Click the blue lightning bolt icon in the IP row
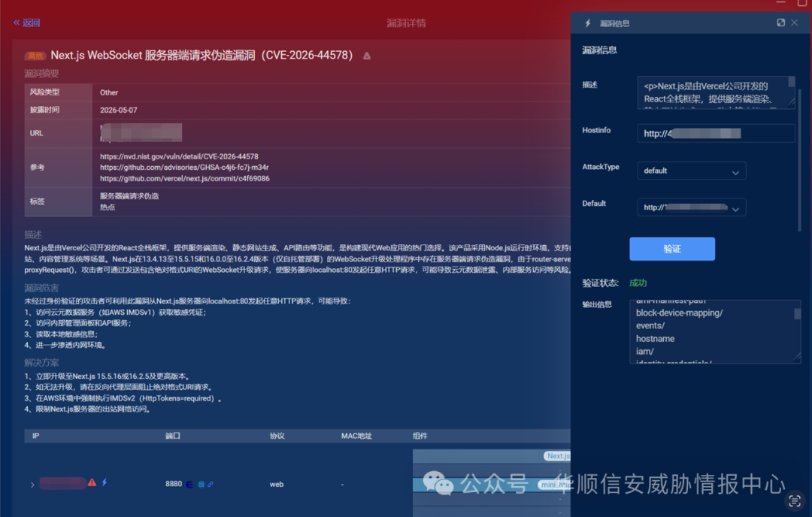 coord(105,482)
